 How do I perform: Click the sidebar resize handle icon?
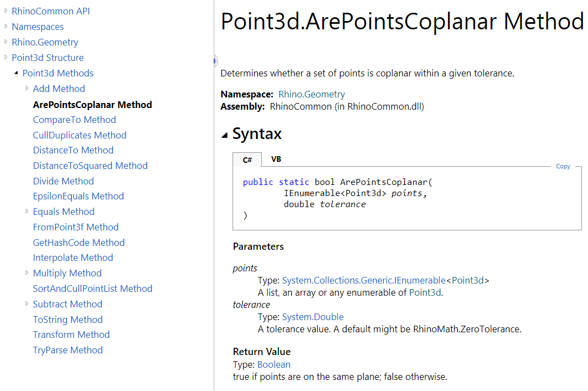(215, 60)
